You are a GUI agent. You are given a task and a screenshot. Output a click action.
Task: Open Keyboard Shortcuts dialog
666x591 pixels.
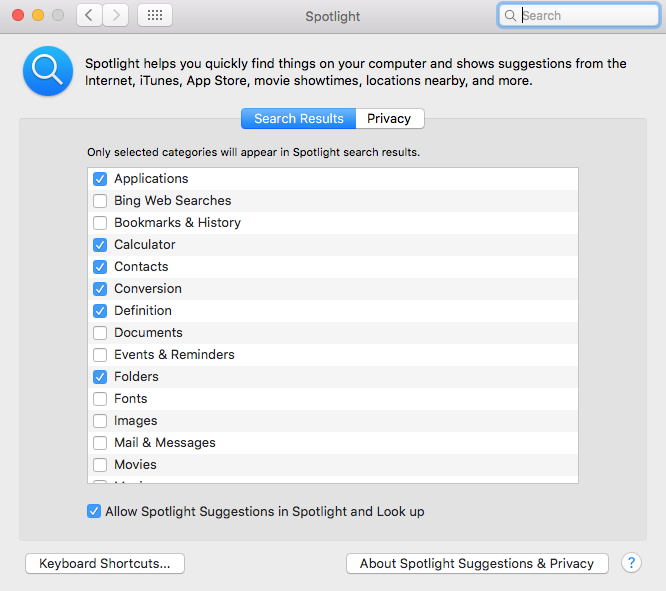pyautogui.click(x=105, y=563)
